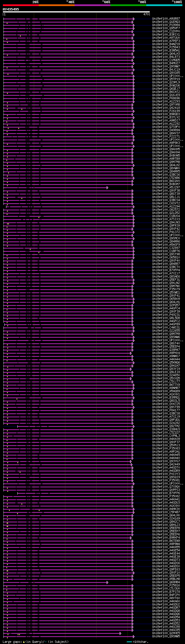Viewport: 185px width, 644px height.
Task: Open the UniRef100_A9RTB9 entry
Action: [166, 159]
